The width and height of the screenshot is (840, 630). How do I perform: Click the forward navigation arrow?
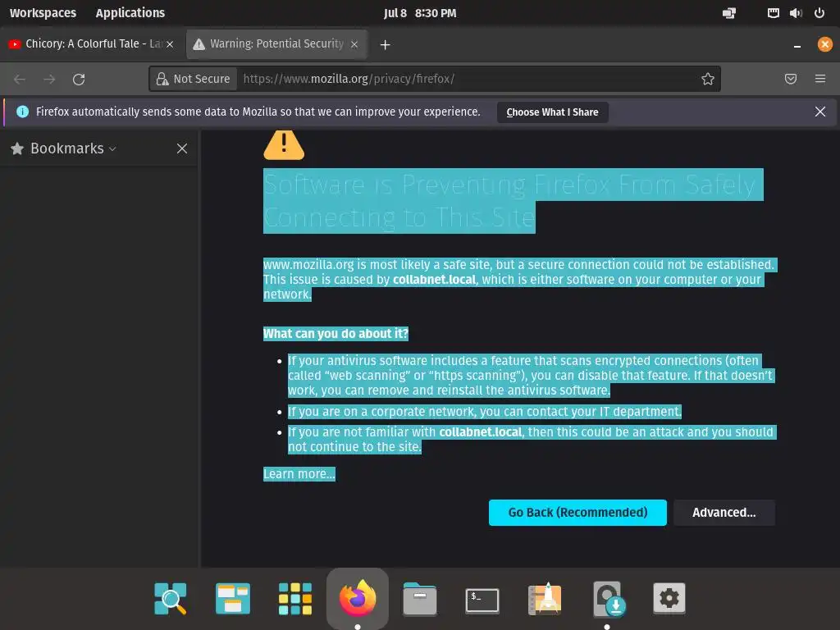tap(49, 80)
